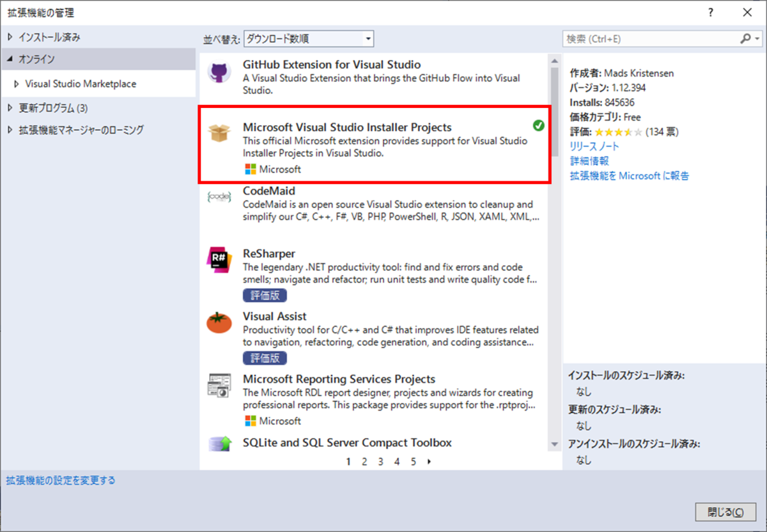Click the Microsoft logo under Reporting Services
This screenshot has width=767, height=532.
(x=250, y=421)
